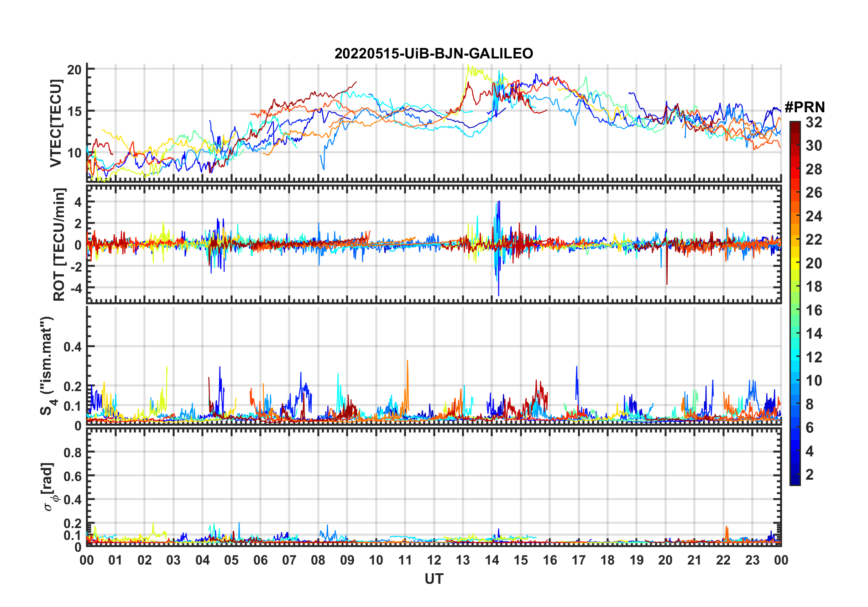Select x-axis hour tick "17"
Image resolution: width=868 pixels, height=607 pixels.
click(x=579, y=560)
